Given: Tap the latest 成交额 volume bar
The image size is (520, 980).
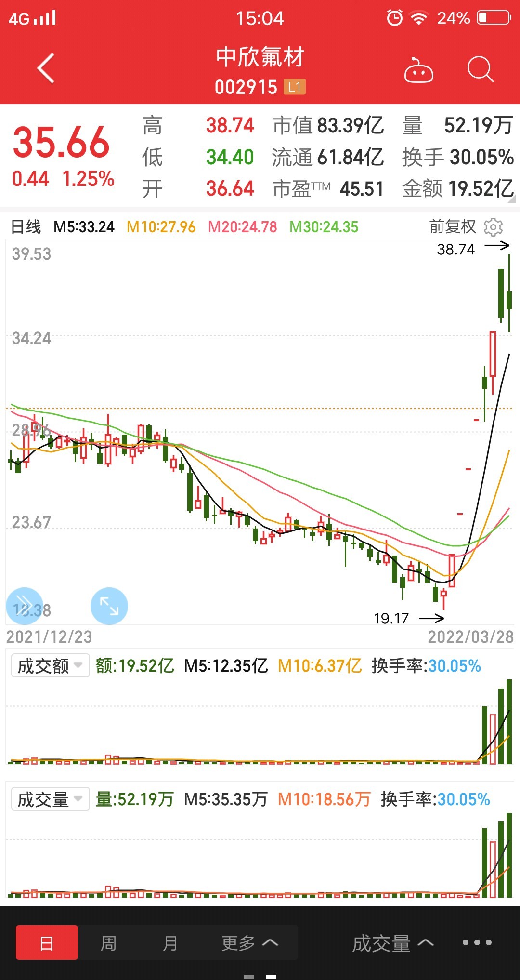Looking at the screenshot, I should (509, 721).
